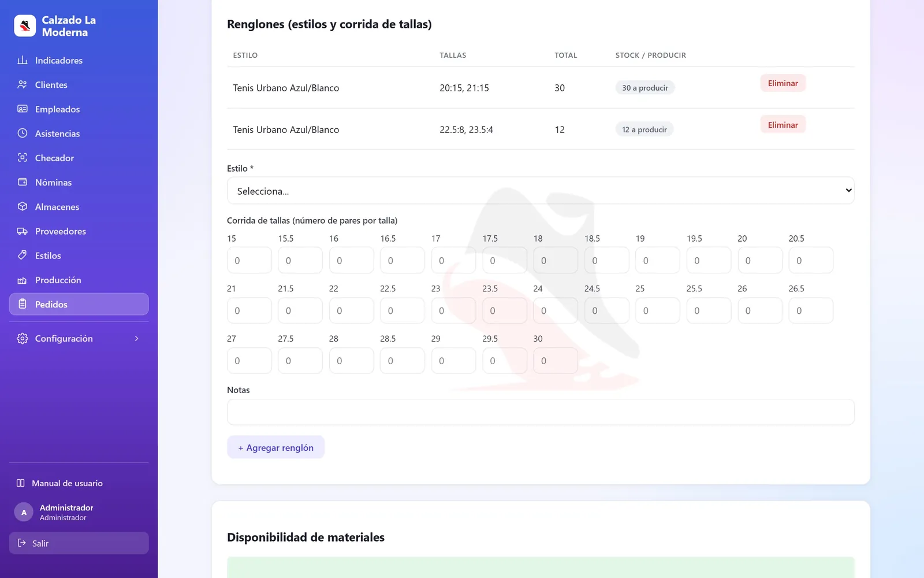The height and width of the screenshot is (578, 924).
Task: Click the 'STOCK / PRODUCIR' column header
Action: tap(651, 55)
